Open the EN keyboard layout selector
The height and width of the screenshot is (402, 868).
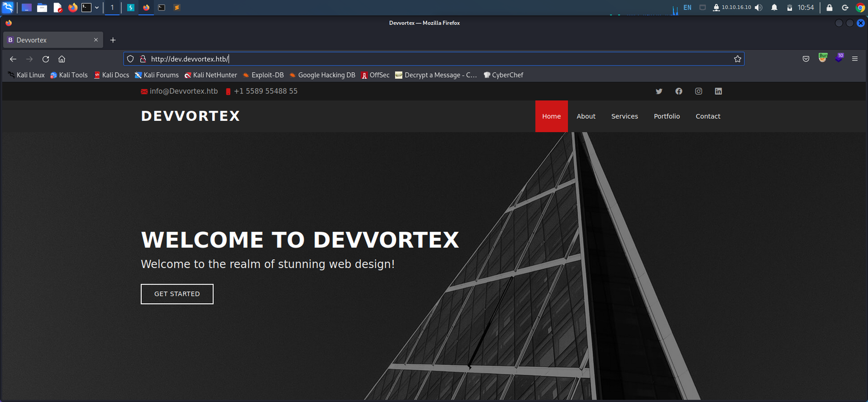(x=687, y=7)
